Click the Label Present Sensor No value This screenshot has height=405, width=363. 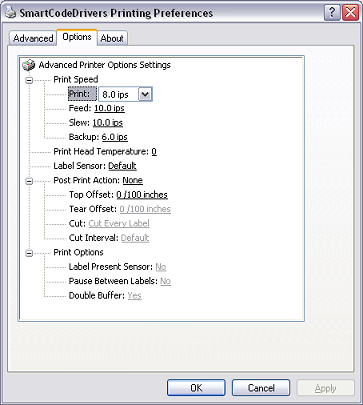pos(161,267)
